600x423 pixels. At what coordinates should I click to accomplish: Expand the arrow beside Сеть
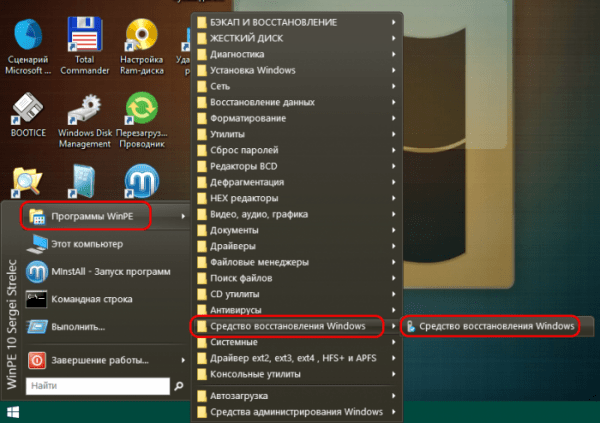pos(393,87)
